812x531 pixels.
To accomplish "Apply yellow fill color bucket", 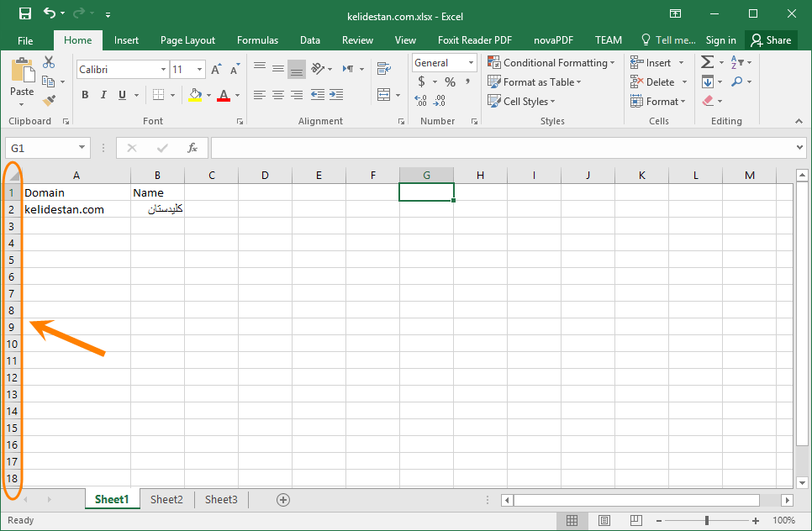I will click(x=195, y=95).
